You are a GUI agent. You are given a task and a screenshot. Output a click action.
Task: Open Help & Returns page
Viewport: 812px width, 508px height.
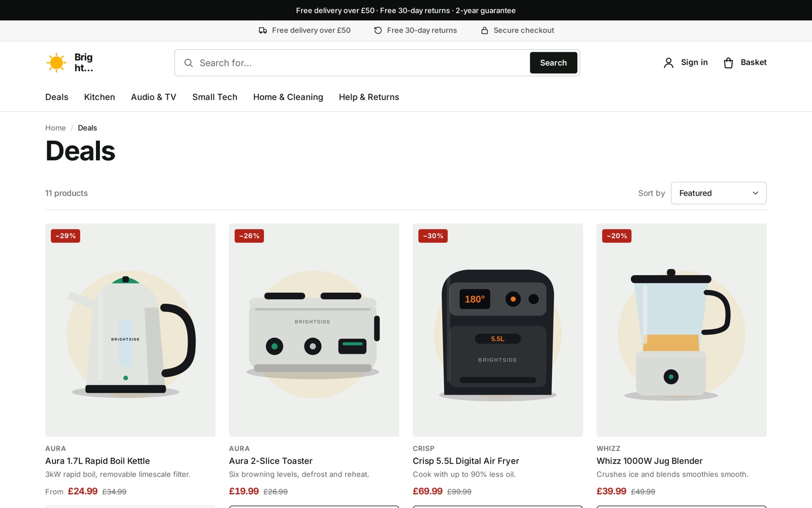tap(369, 97)
